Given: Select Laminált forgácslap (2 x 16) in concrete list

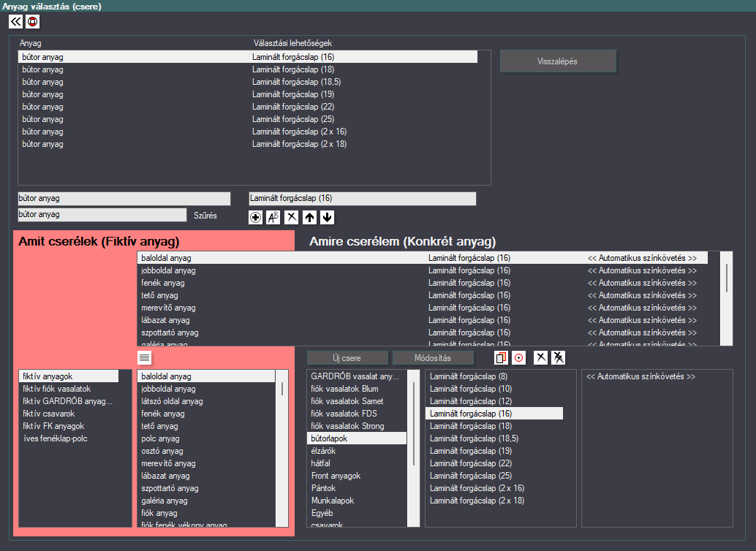Looking at the screenshot, I should (x=494, y=488).
